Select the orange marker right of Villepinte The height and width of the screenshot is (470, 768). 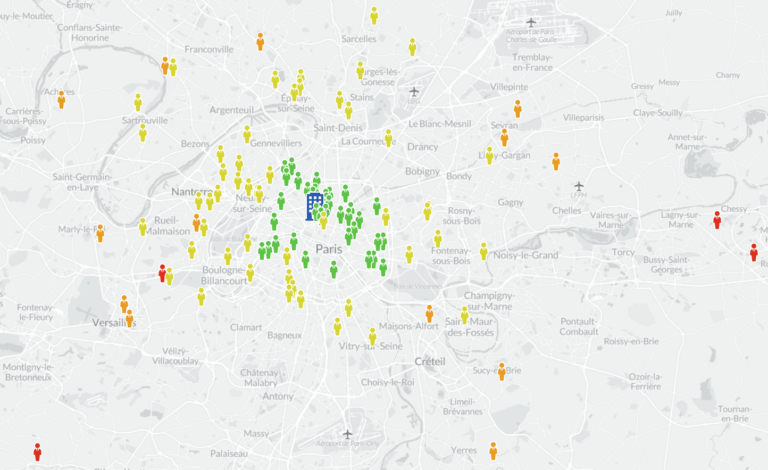[x=518, y=109]
